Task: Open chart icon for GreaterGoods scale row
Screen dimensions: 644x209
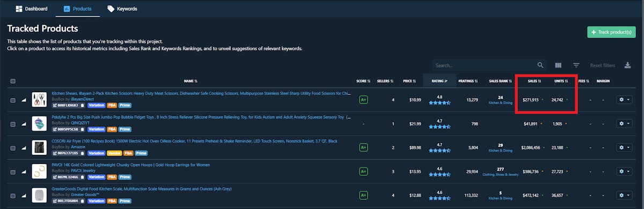Action: (24, 196)
